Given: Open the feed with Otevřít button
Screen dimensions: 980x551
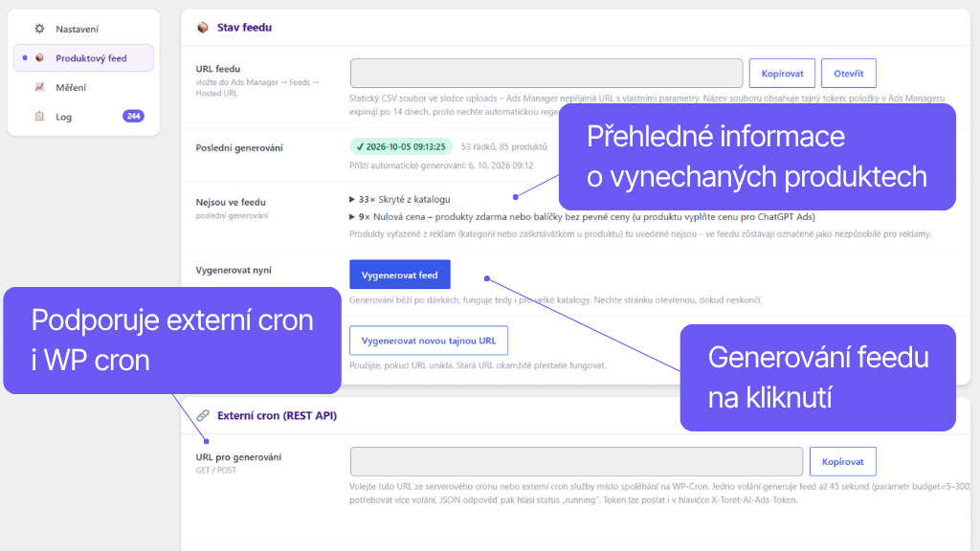Looking at the screenshot, I should [849, 74].
